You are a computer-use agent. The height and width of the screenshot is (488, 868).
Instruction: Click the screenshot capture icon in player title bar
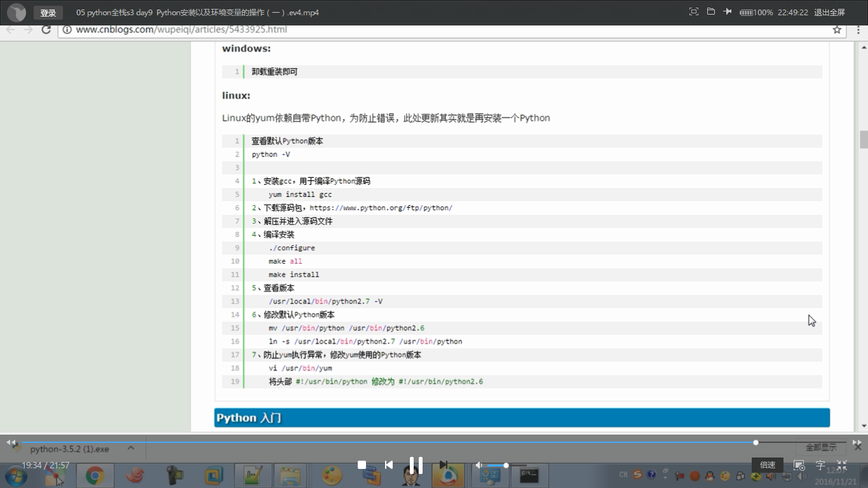(693, 12)
